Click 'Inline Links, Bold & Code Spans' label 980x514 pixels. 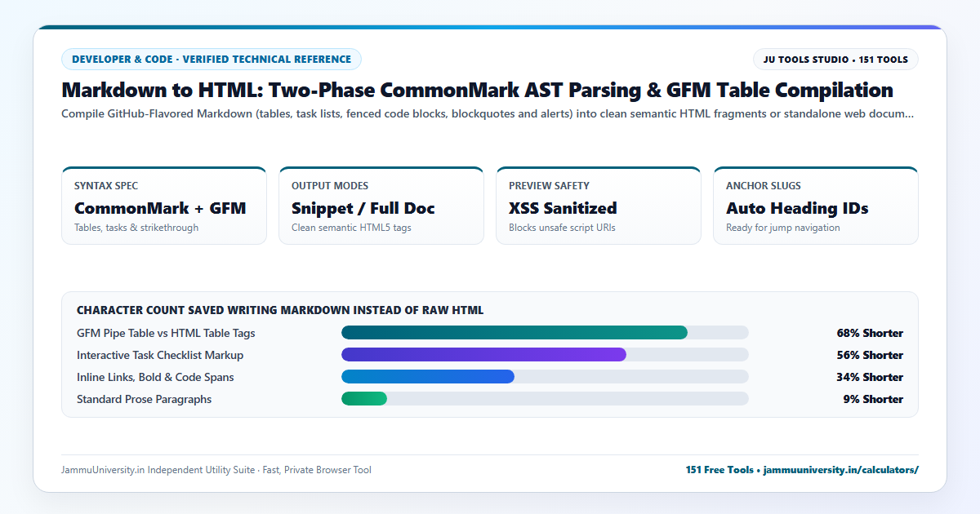tap(155, 377)
